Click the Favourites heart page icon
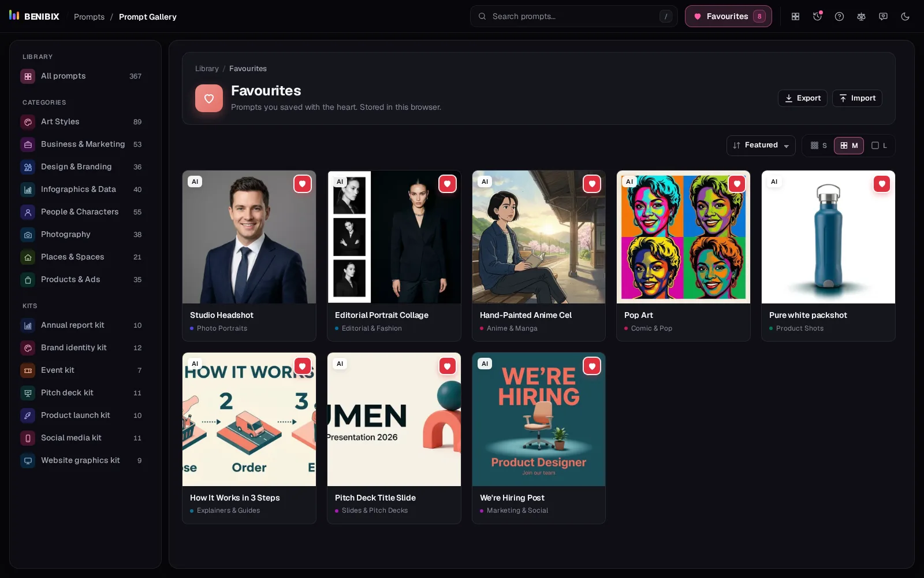Viewport: 924px width, 578px height. pyautogui.click(x=209, y=98)
